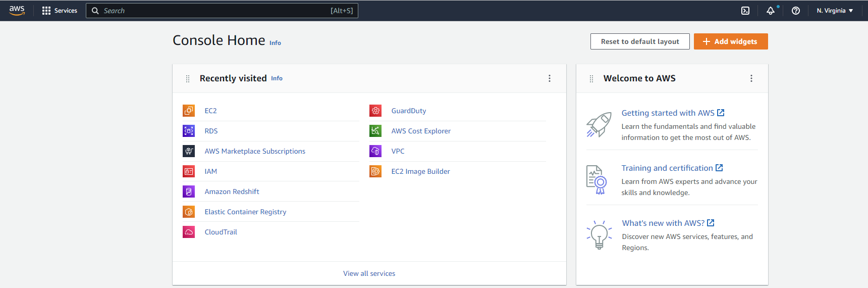Click the EC2 service icon
Image resolution: width=868 pixels, height=288 pixels.
tap(189, 111)
